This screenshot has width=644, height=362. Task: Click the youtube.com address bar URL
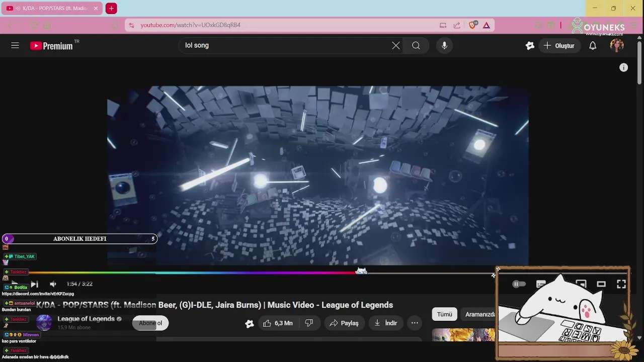point(191,25)
